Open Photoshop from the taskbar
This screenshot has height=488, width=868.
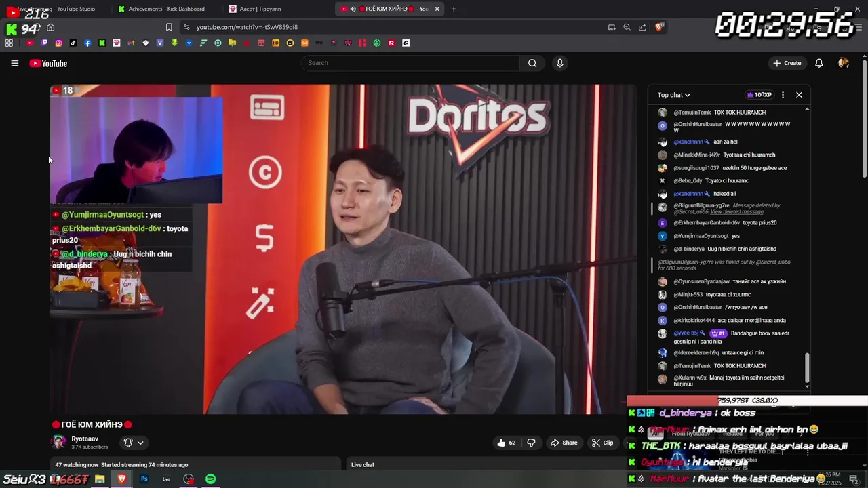tap(144, 479)
